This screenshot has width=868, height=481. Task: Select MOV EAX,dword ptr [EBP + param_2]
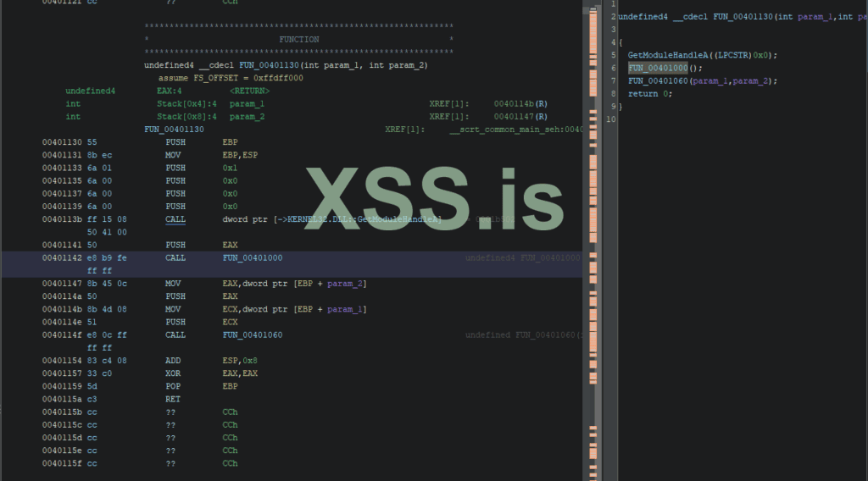265,284
